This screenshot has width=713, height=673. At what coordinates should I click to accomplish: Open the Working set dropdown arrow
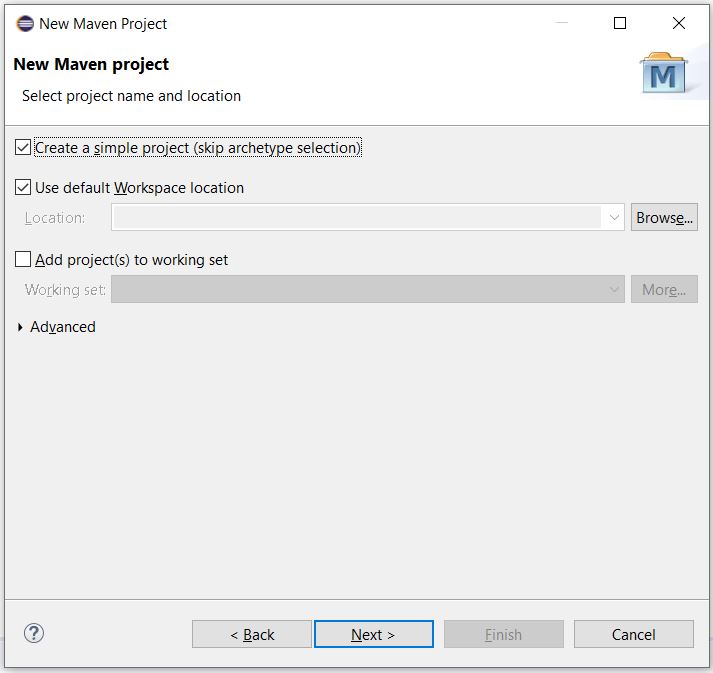tap(613, 290)
